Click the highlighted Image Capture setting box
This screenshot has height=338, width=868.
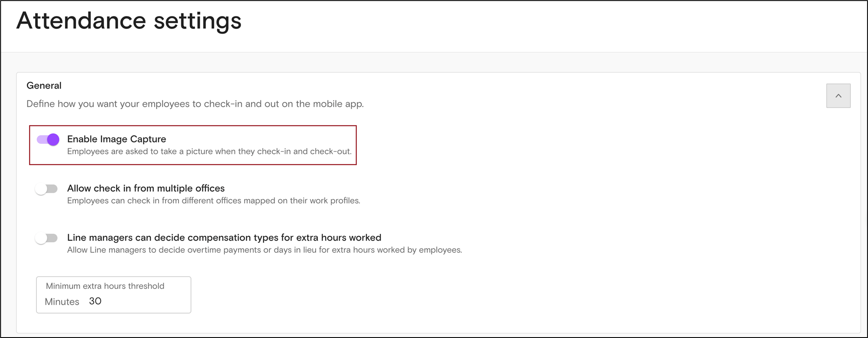[x=193, y=145]
